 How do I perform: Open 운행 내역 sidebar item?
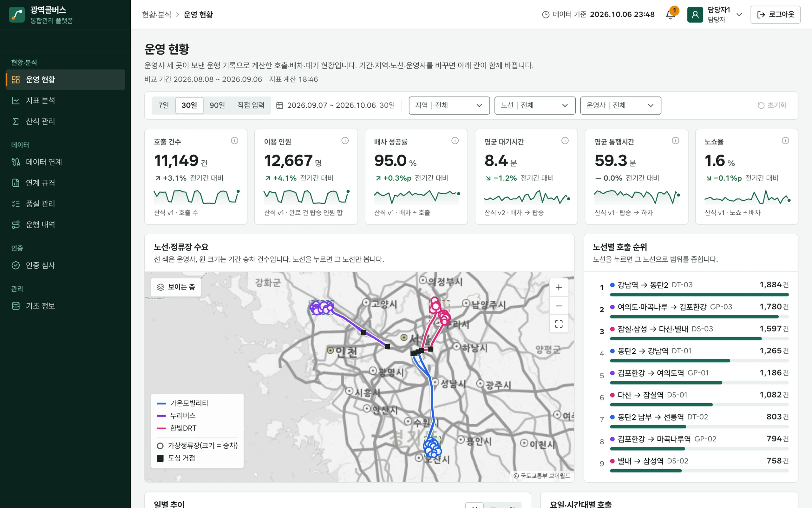(x=65, y=224)
